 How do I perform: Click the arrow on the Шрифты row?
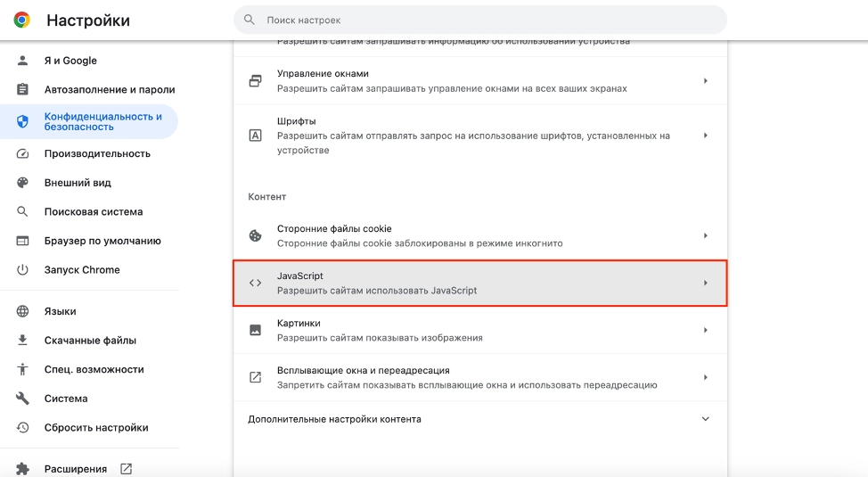[x=705, y=136]
